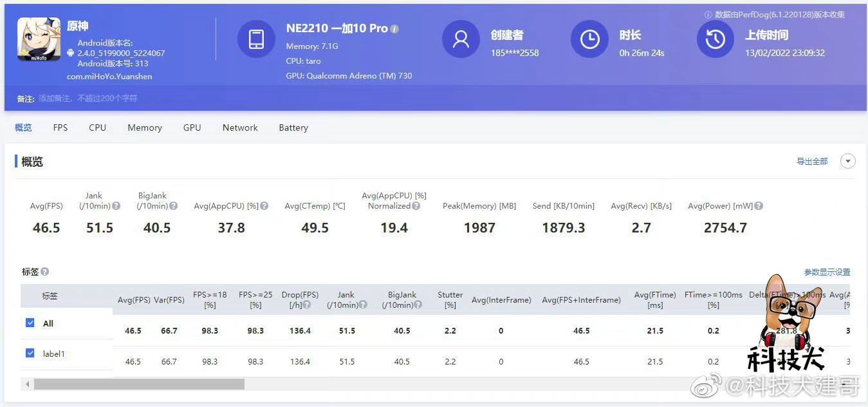Click the Avg(Recv) value 2.7
This screenshot has height=407, width=868.
(x=642, y=228)
